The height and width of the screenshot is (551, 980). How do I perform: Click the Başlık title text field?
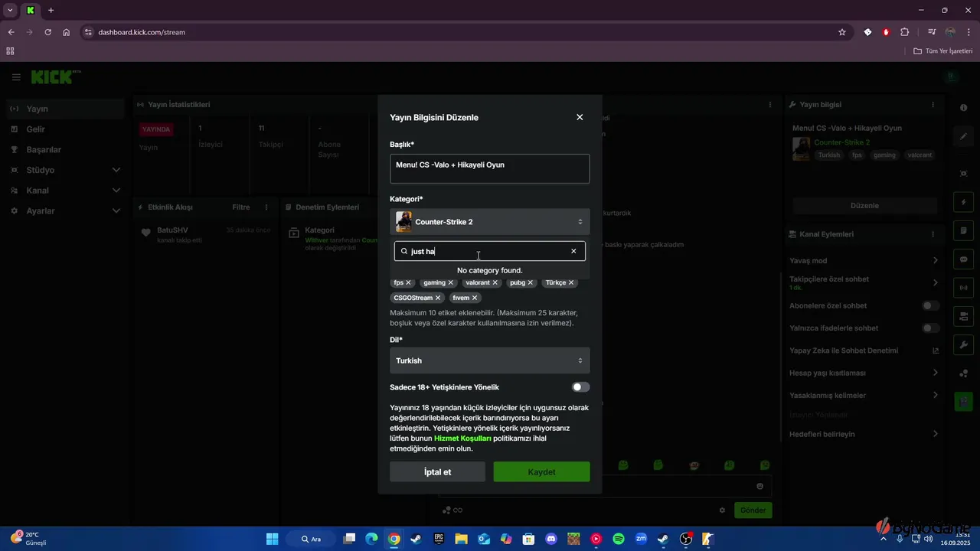[x=490, y=169]
